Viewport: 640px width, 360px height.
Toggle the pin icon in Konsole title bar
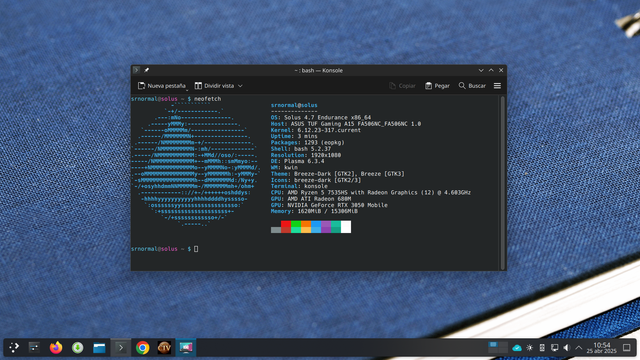[147, 70]
